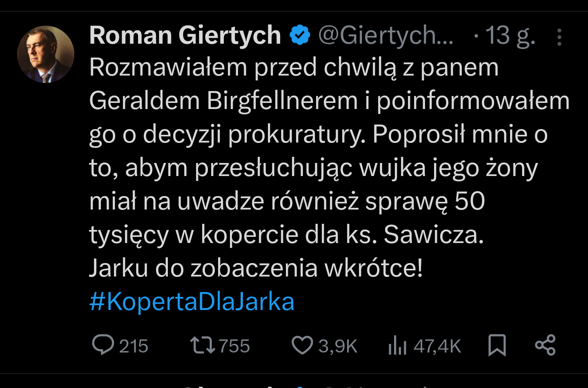The image size is (588, 388).
Task: Click the "13 g." timestamp
Action: click(x=510, y=36)
